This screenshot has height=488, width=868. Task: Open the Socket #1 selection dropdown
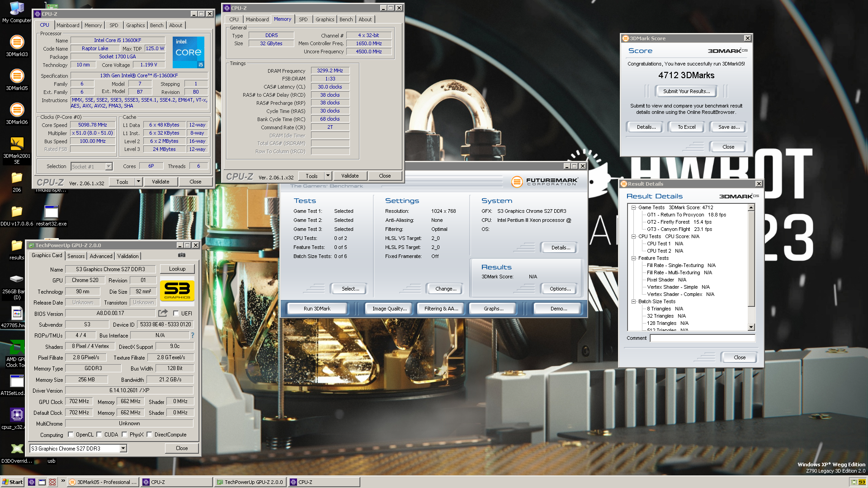108,166
